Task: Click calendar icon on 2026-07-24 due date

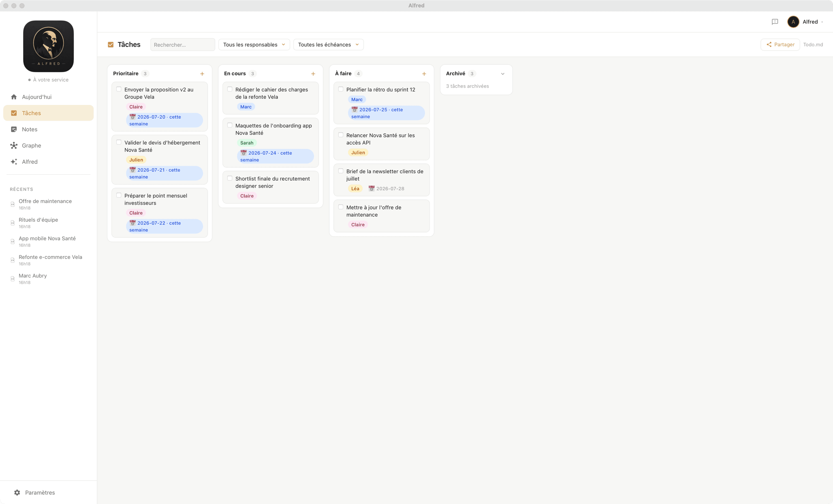Action: point(243,153)
